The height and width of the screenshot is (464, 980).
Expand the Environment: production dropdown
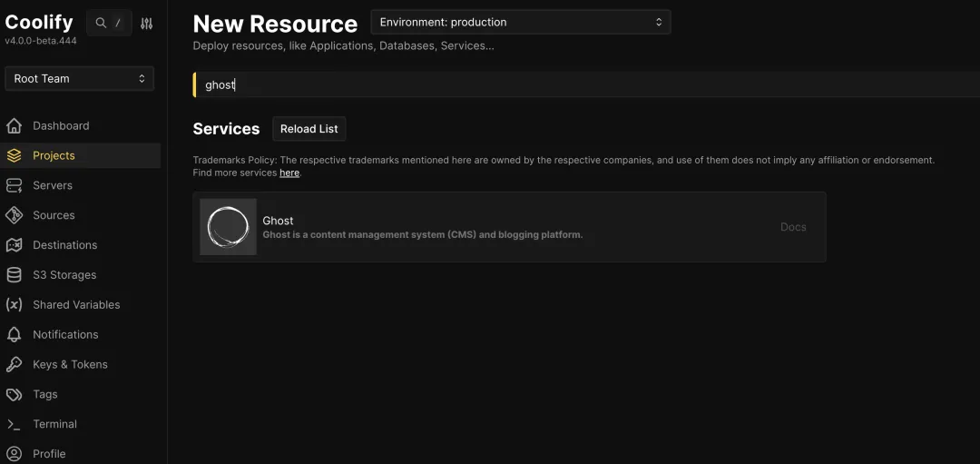521,22
